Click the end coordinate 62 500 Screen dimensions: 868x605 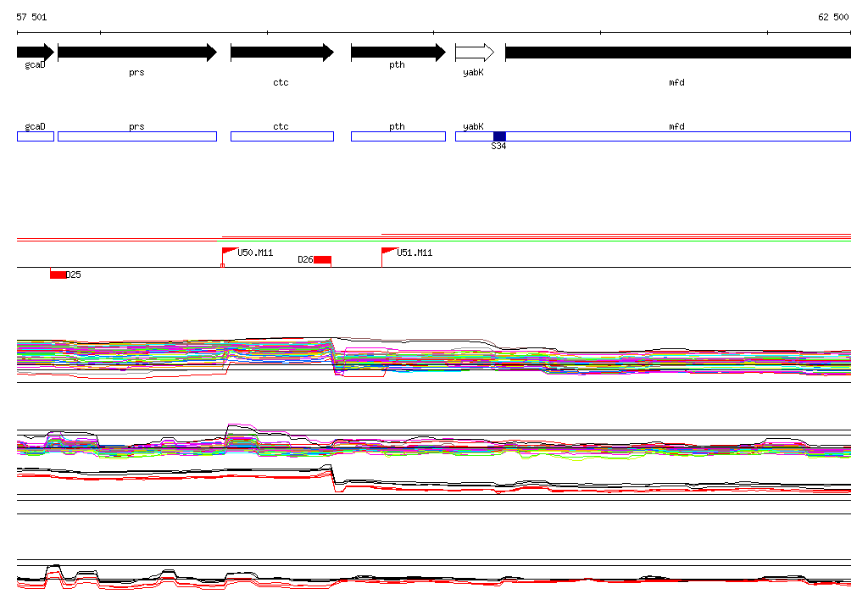pyautogui.click(x=833, y=17)
